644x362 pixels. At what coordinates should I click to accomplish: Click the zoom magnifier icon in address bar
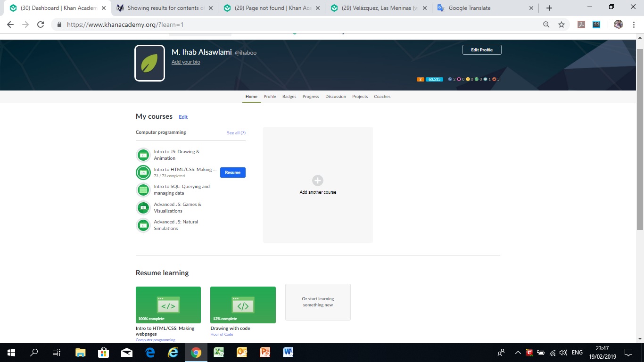(x=546, y=25)
